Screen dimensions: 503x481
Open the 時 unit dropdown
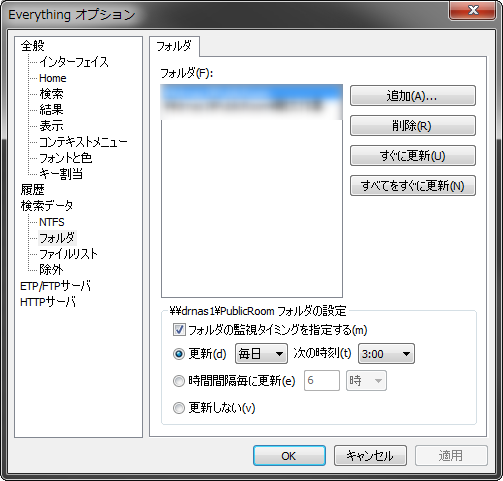[x=366, y=380]
